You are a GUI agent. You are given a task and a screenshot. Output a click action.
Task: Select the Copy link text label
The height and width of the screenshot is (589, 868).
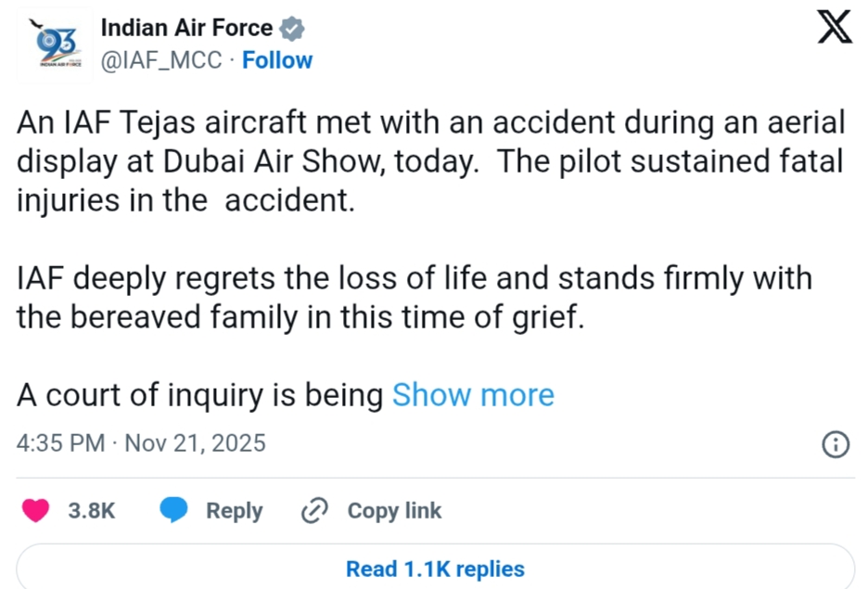click(x=394, y=510)
